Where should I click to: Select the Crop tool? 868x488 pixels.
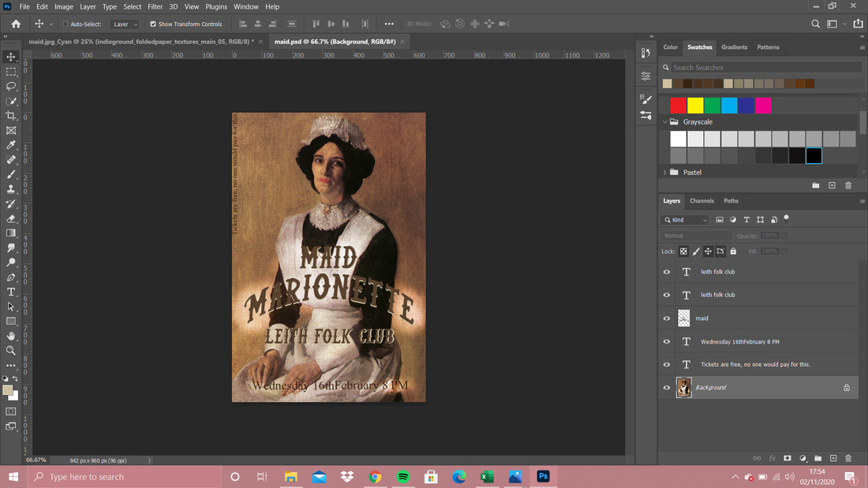(x=11, y=116)
